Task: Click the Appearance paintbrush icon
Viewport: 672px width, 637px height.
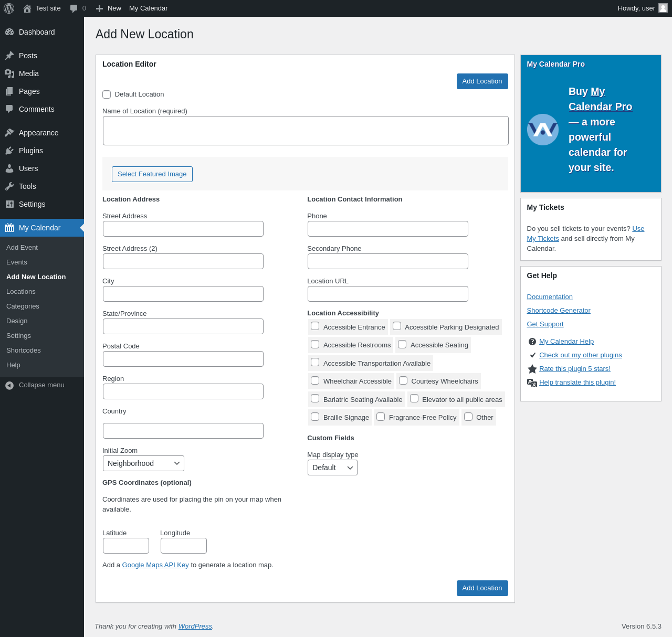Action: point(9,133)
